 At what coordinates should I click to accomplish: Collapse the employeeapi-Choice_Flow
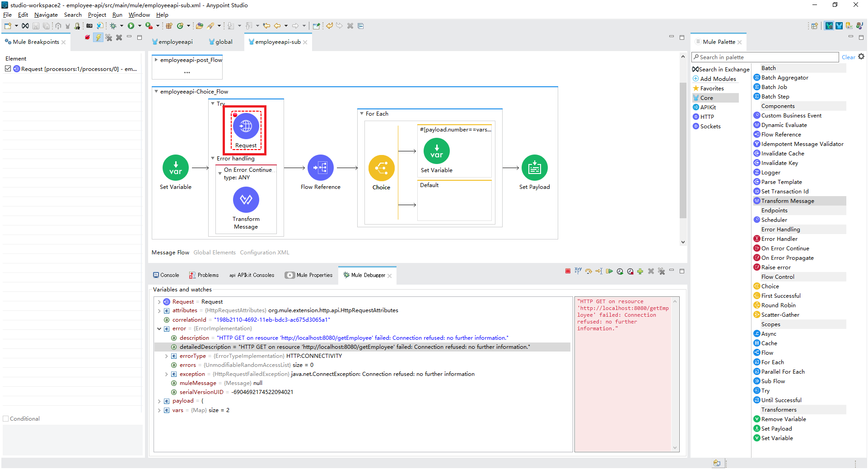coord(156,91)
